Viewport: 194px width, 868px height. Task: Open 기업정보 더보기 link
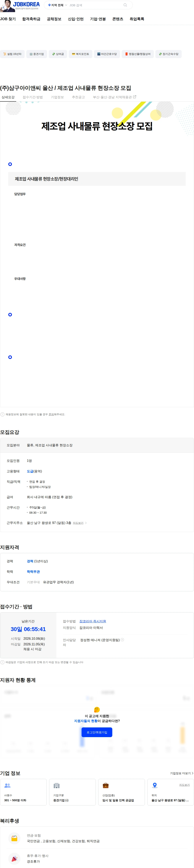pyautogui.click(x=181, y=773)
